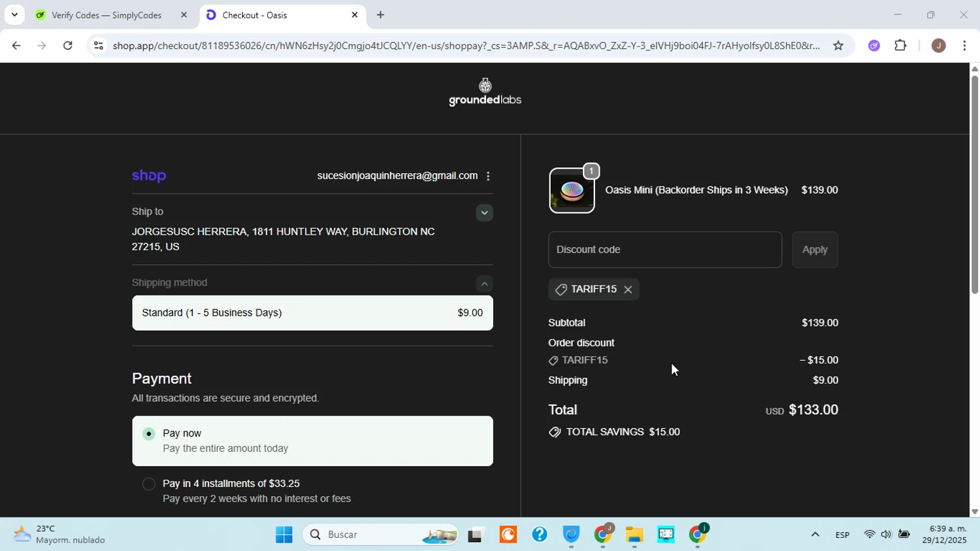Click the total amount $133.00
Viewport: 980px width, 551px height.
pos(813,410)
